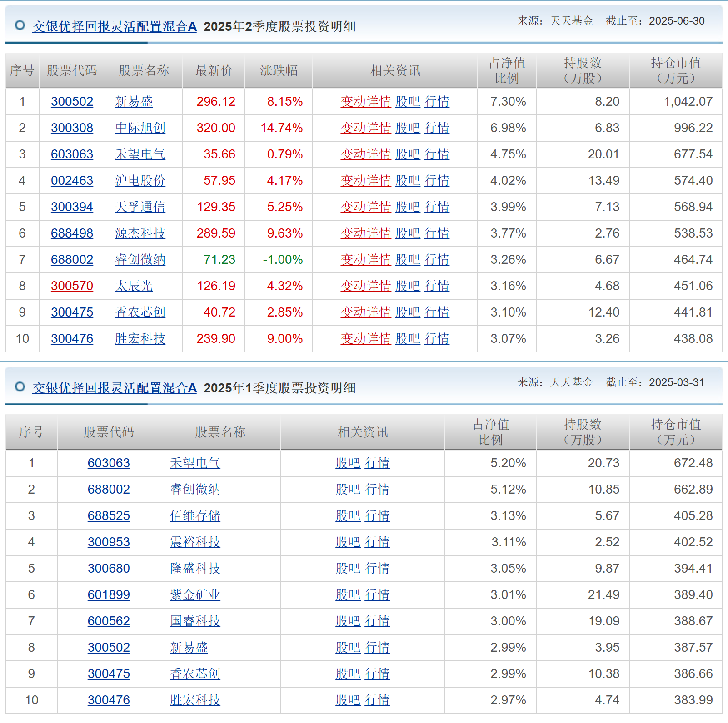Image resolution: width=728 pixels, height=723 pixels.
Task: Open stock code 603063 in 2季度 table
Action: pyautogui.click(x=72, y=154)
